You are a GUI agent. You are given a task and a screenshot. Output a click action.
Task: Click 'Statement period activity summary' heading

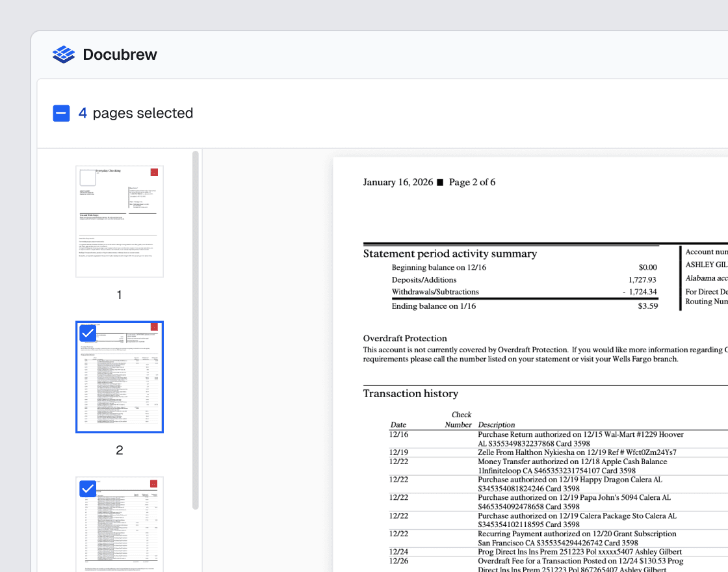tap(450, 253)
